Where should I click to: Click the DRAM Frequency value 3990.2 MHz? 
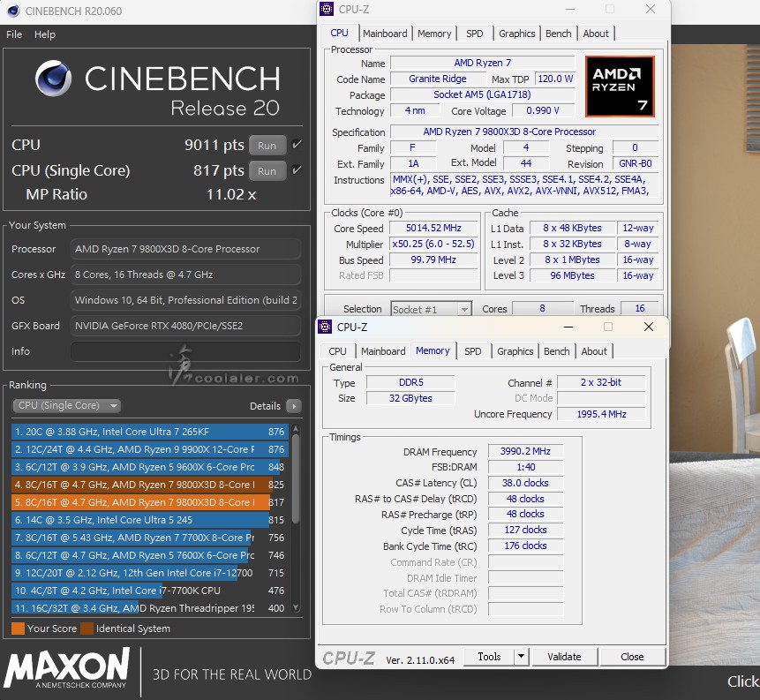525,451
